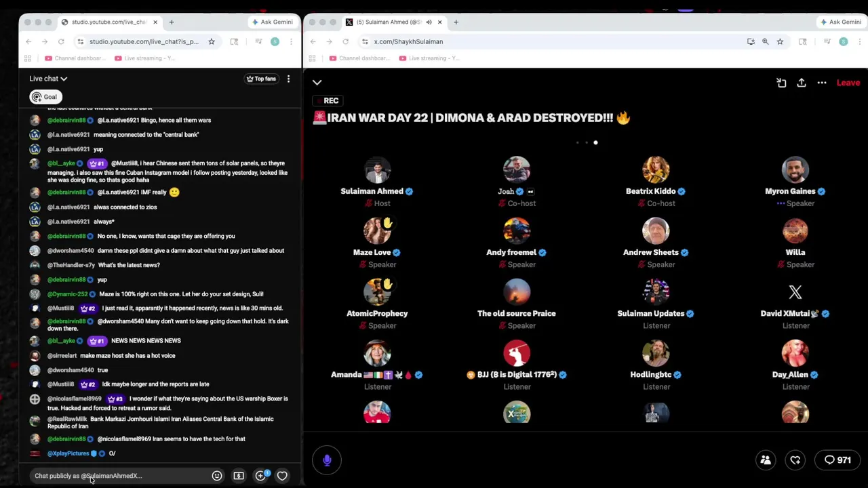
Task: Click Space title IRAN WAR DAY 22
Action: (x=472, y=118)
